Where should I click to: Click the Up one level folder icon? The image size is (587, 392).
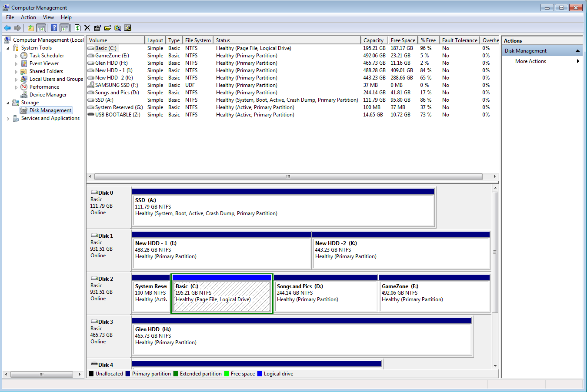pos(30,28)
